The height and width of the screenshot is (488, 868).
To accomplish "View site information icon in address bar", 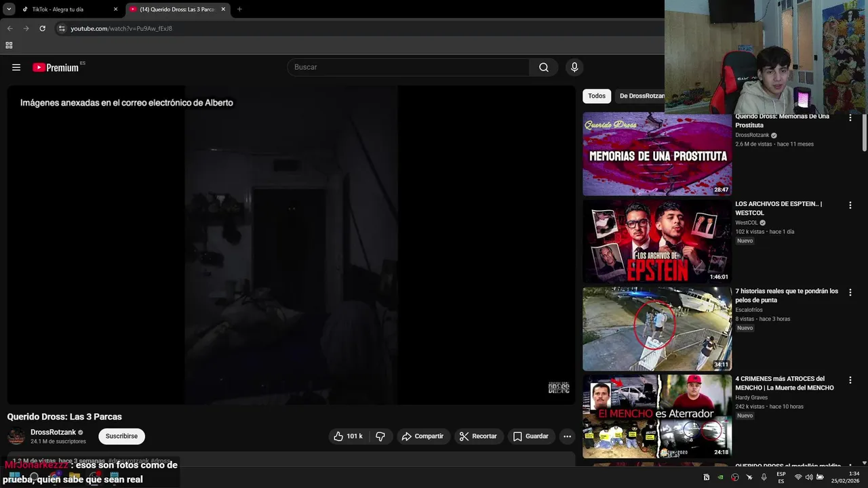I will [62, 28].
